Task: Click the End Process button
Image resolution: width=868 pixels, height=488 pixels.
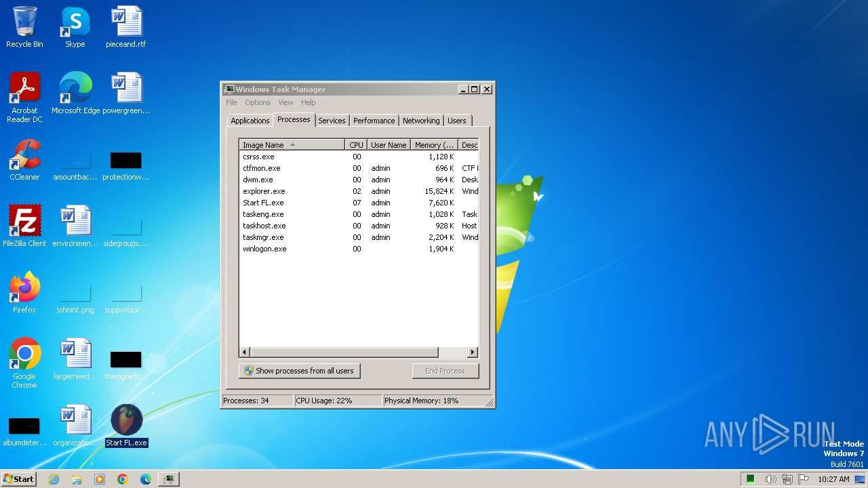Action: tap(445, 371)
